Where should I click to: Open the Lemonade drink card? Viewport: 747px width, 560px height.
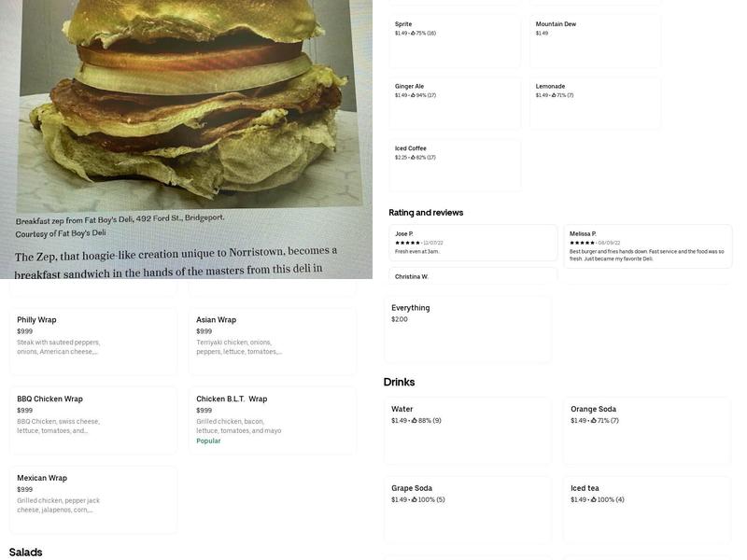[x=595, y=104]
